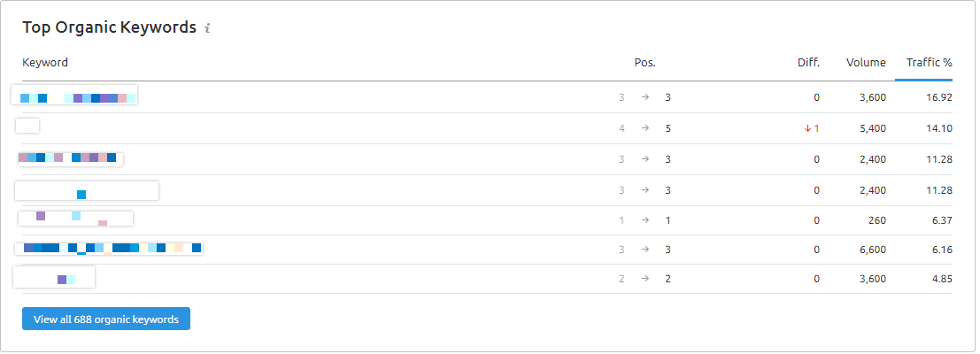Click the Keyword column header

coord(45,63)
